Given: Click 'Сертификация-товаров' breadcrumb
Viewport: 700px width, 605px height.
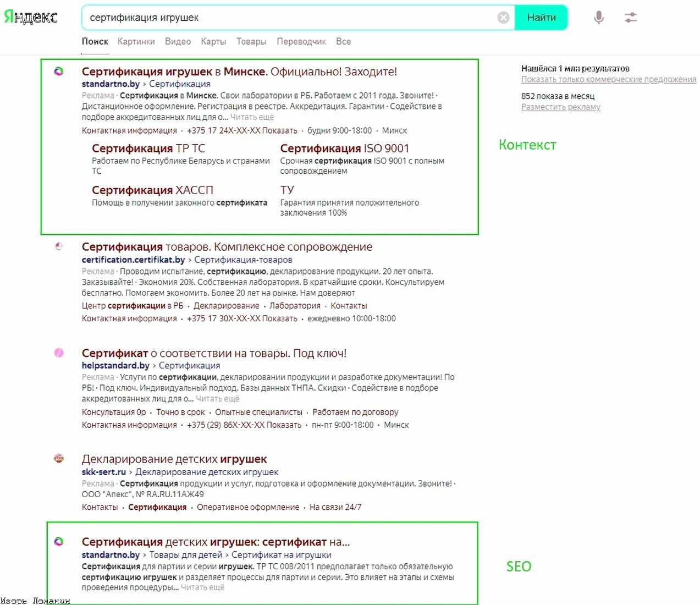Looking at the screenshot, I should [x=243, y=260].
